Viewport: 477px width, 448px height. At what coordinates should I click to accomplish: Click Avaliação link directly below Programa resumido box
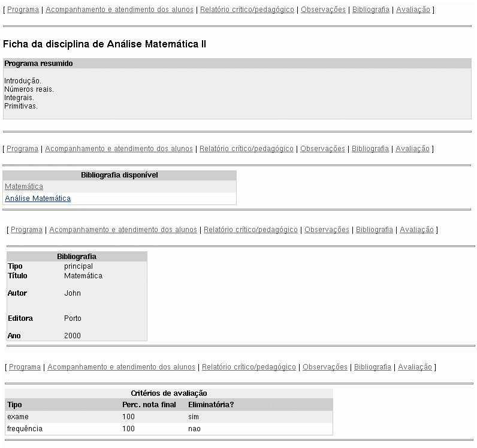[412, 149]
